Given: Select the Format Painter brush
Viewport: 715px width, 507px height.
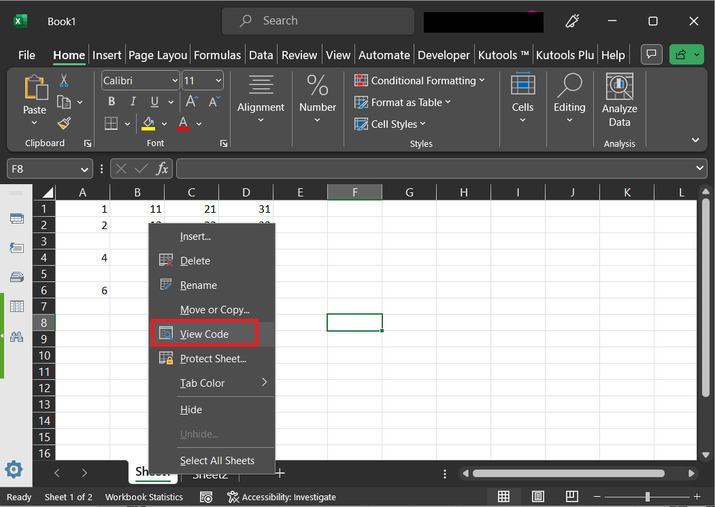Looking at the screenshot, I should [64, 123].
